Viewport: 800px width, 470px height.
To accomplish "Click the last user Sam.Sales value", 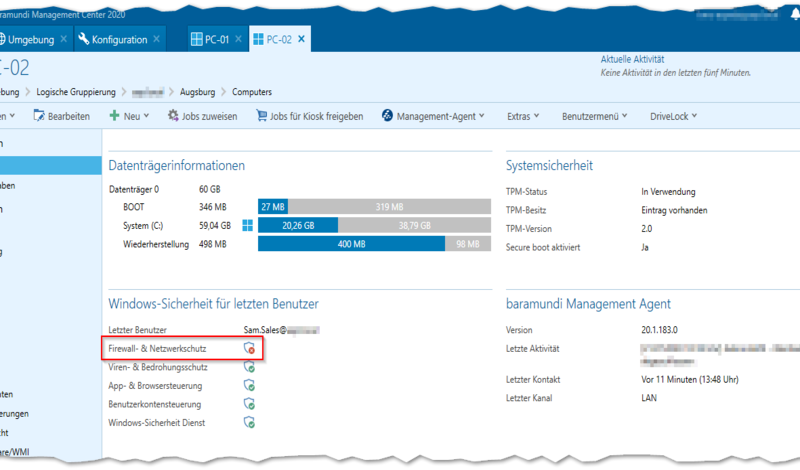I will pyautogui.click(x=282, y=330).
